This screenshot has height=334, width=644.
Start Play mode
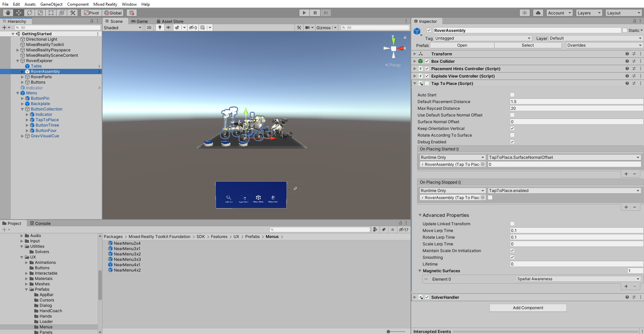click(x=304, y=13)
